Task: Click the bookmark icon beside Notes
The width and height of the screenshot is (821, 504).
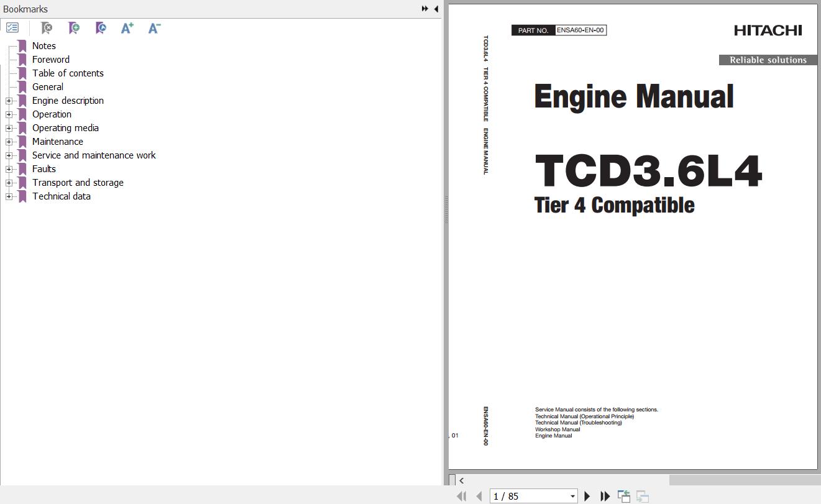Action: [22, 46]
